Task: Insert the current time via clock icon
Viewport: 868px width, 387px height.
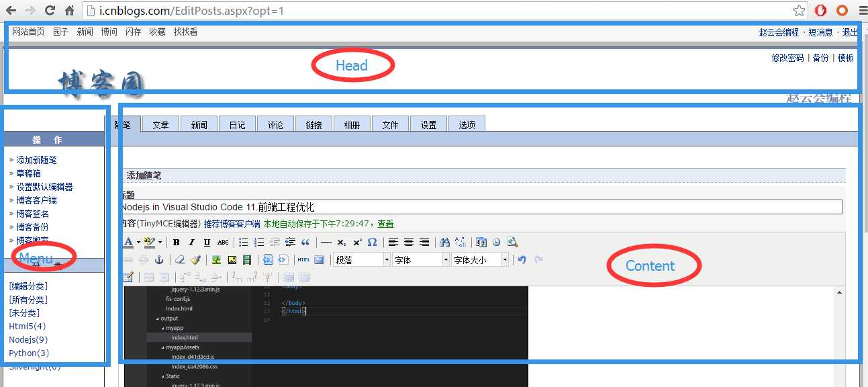Action: point(496,242)
